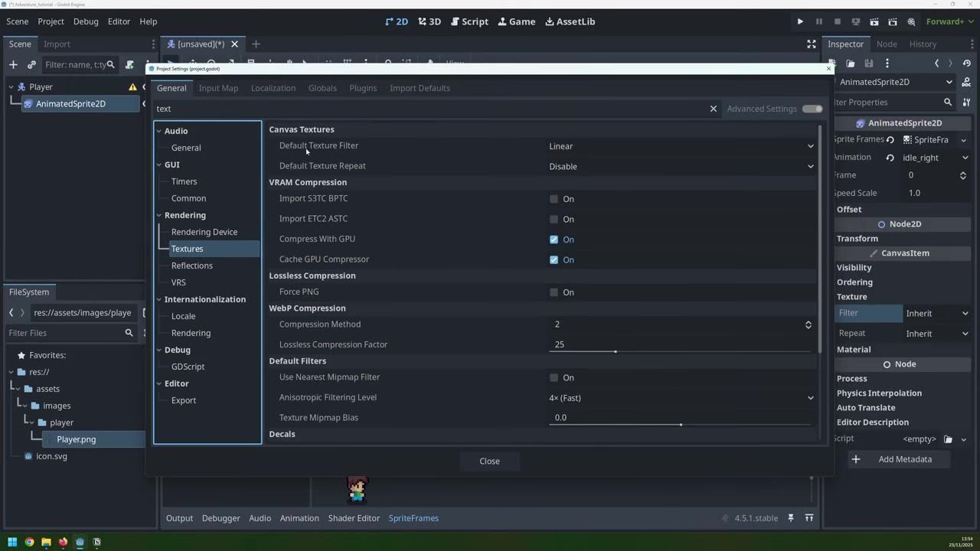This screenshot has height=551, width=980.
Task: Run the project with Play button
Action: (800, 21)
